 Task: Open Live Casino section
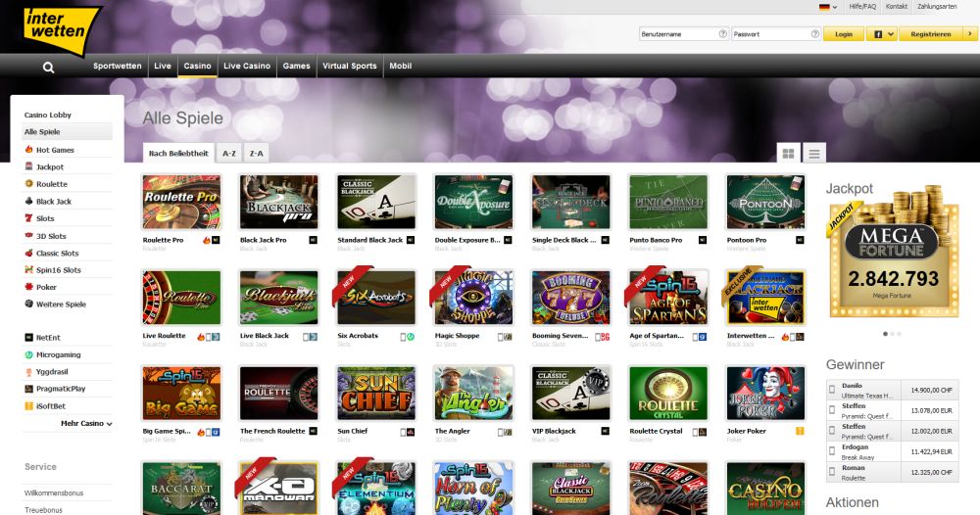[247, 66]
